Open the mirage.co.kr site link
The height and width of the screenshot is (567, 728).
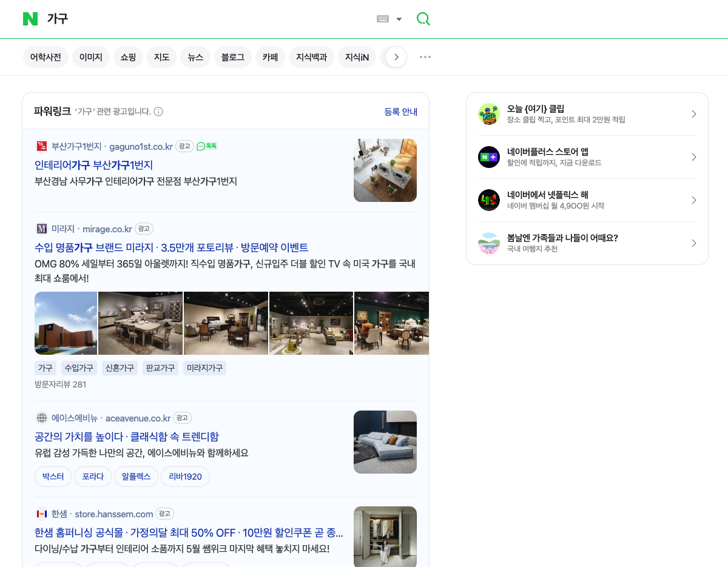pos(107,229)
